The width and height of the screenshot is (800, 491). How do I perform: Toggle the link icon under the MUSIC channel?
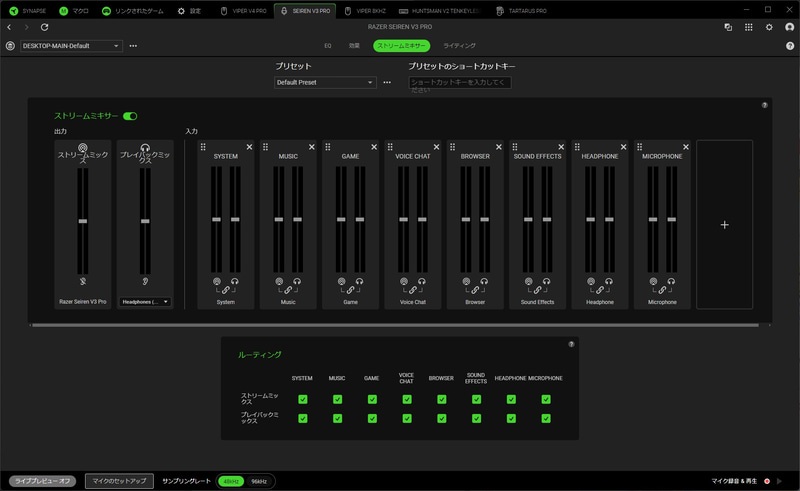288,290
